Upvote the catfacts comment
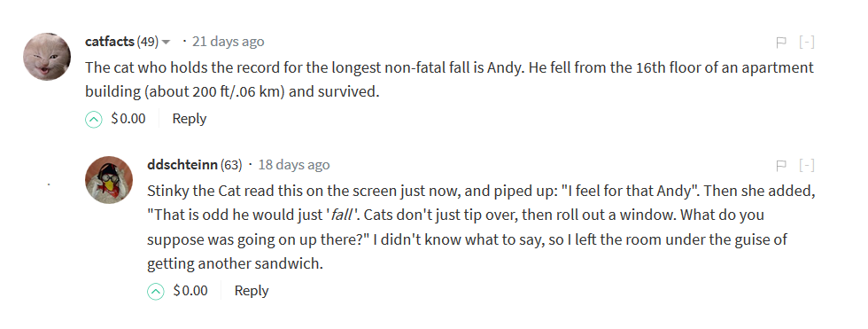The image size is (868, 329). pyautogui.click(x=94, y=119)
